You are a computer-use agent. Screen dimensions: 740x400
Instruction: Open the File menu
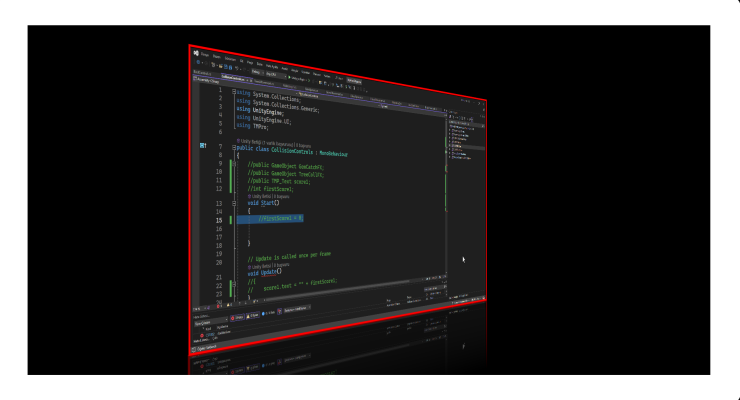pos(204,54)
